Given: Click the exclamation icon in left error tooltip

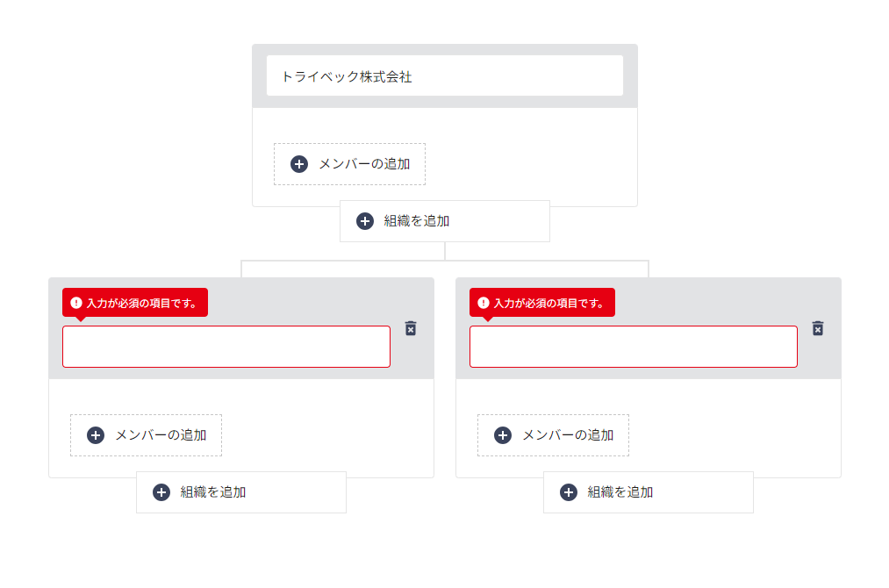Looking at the screenshot, I should pos(76,303).
